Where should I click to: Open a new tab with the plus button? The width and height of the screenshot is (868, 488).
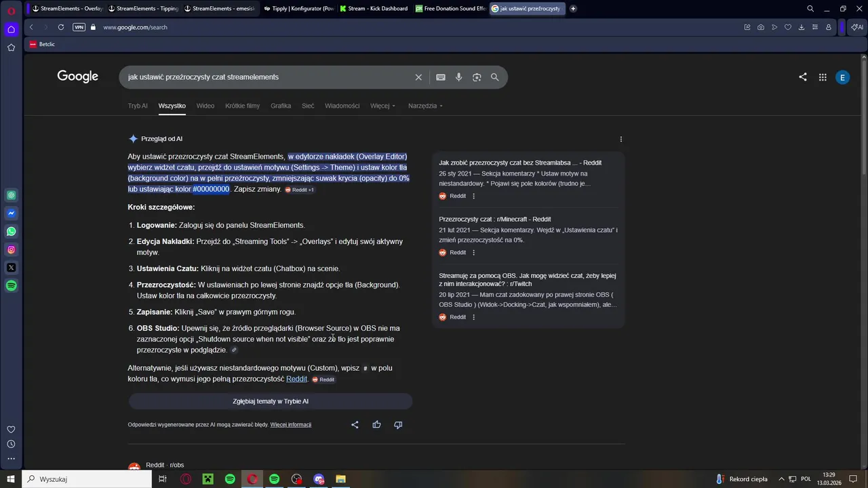(573, 9)
